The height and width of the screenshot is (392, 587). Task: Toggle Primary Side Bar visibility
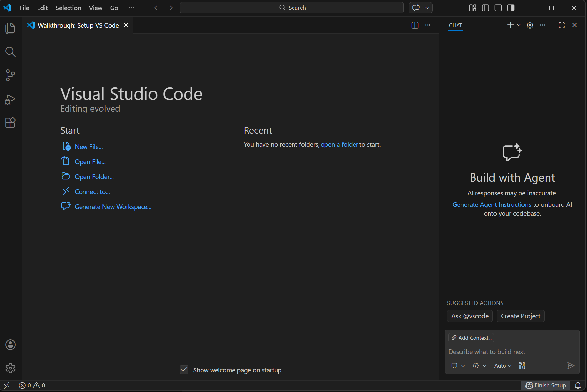point(485,8)
